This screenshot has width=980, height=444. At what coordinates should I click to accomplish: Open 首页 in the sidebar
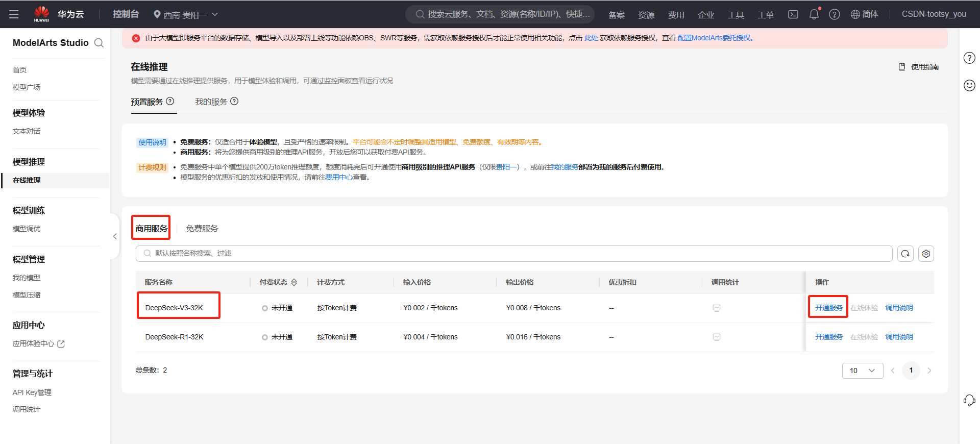tap(20, 70)
